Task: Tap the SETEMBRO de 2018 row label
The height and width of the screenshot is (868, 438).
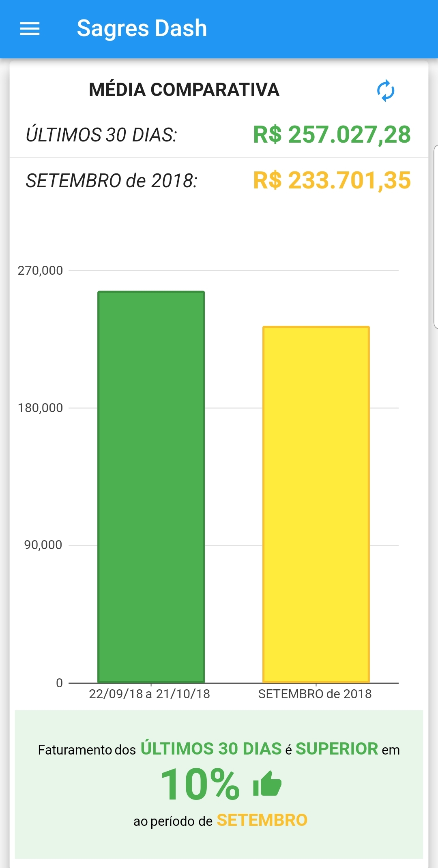Action: (112, 181)
